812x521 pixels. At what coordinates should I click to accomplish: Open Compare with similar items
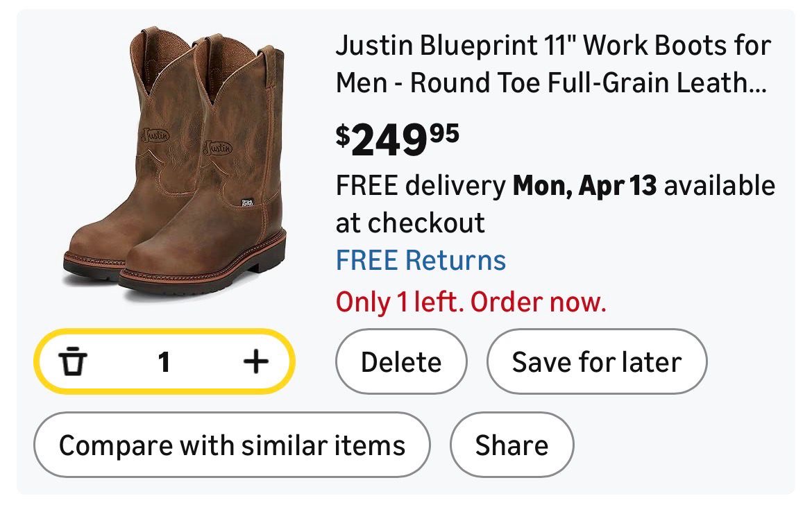point(232,445)
